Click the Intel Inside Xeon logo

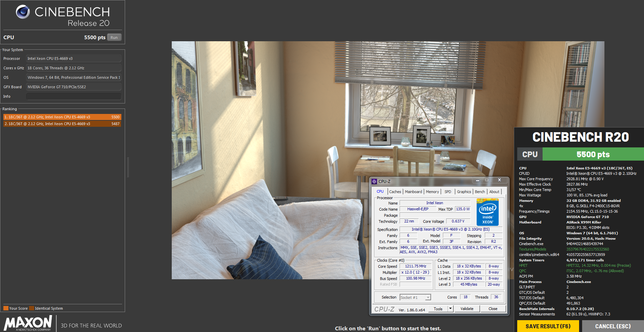pos(487,212)
